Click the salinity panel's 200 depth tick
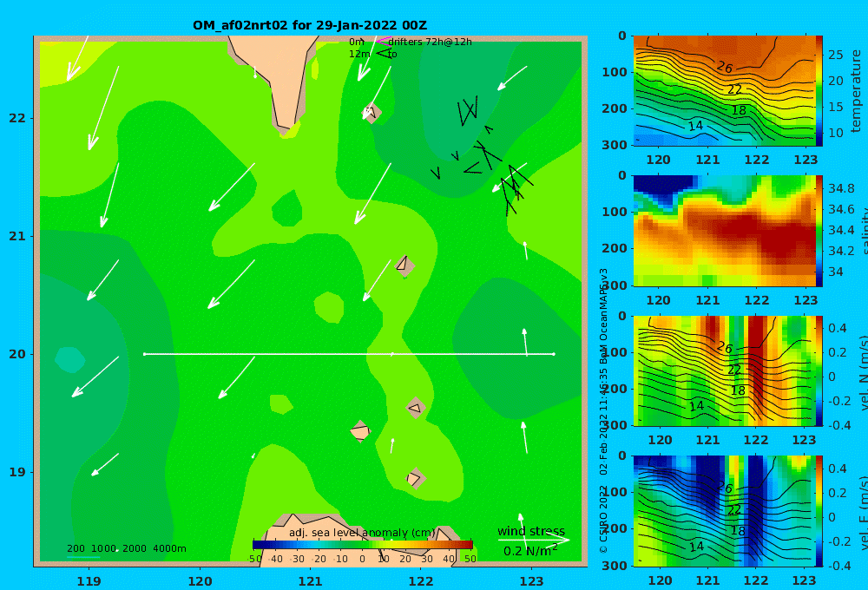This screenshot has width=868, height=590. point(615,248)
